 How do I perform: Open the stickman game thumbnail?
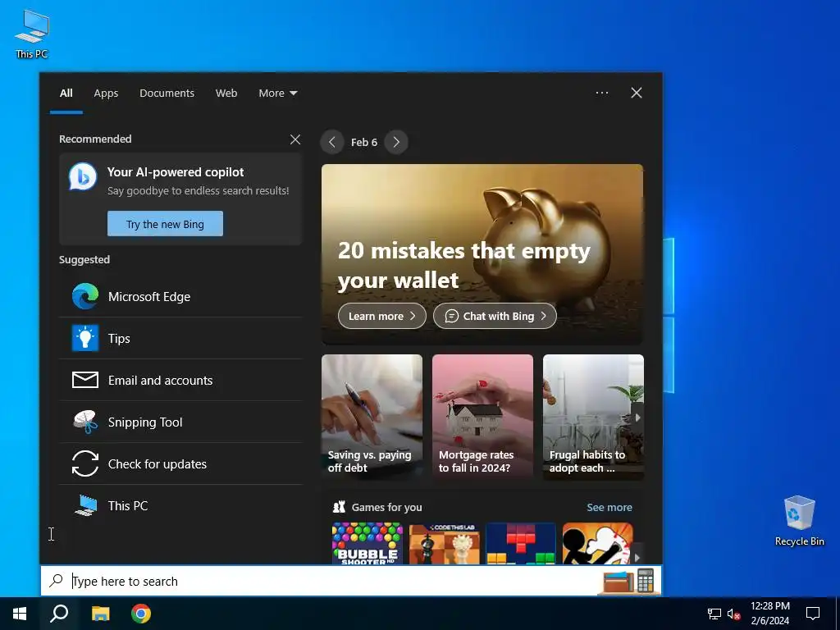598,543
